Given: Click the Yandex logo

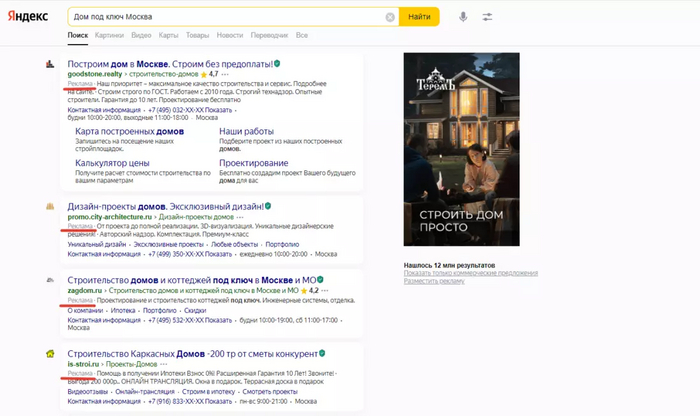Looking at the screenshot, I should [x=31, y=17].
